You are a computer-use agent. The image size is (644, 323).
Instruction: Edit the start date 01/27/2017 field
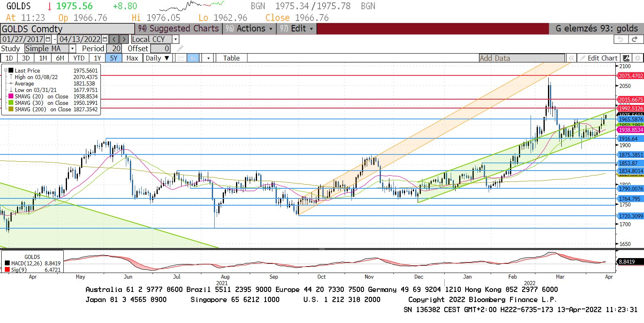(x=23, y=39)
